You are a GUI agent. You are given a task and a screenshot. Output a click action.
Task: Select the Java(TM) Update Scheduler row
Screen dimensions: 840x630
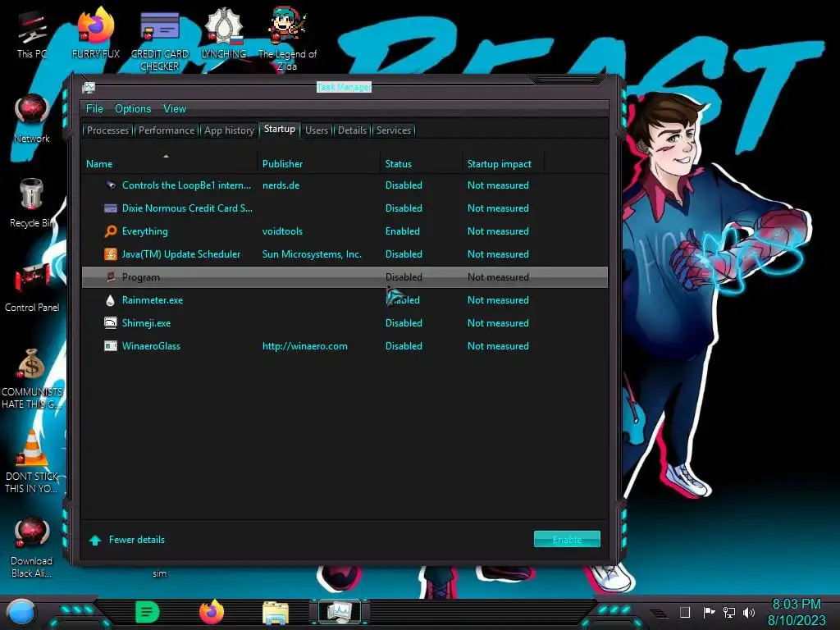coord(345,254)
